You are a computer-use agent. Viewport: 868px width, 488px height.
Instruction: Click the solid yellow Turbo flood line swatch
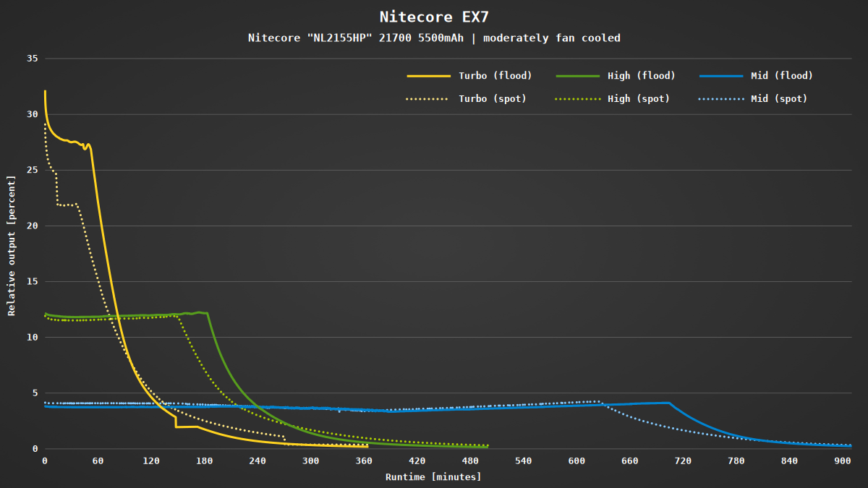[x=428, y=76]
